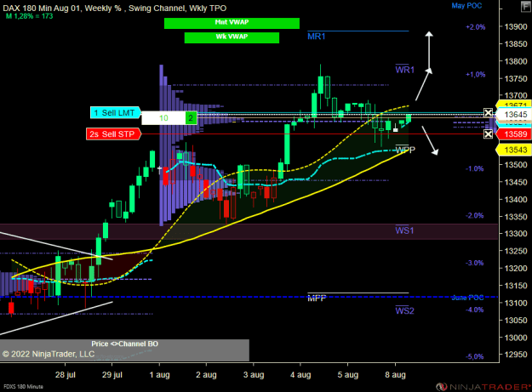Click the 'May POC' label at the top

pyautogui.click(x=466, y=5)
